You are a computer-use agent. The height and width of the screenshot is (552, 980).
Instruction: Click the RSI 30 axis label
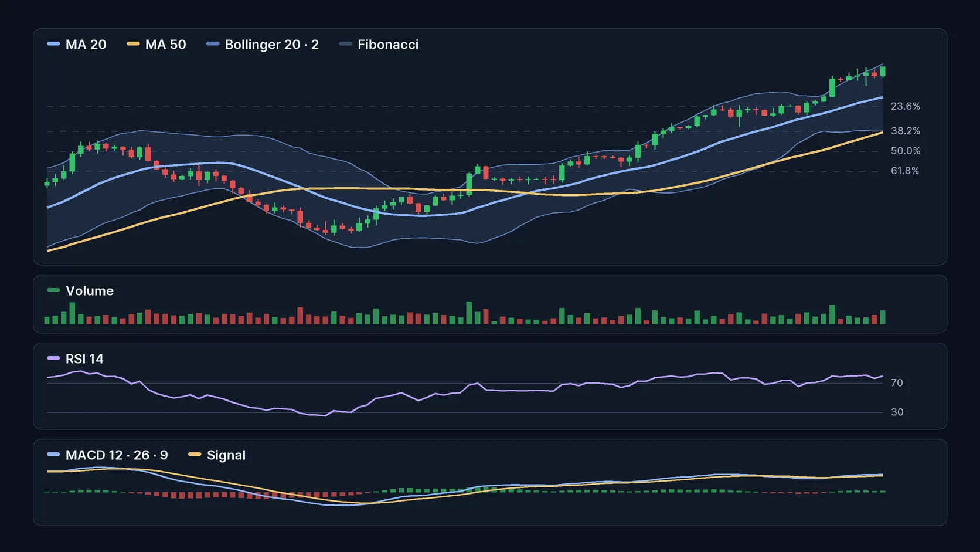pos(897,412)
